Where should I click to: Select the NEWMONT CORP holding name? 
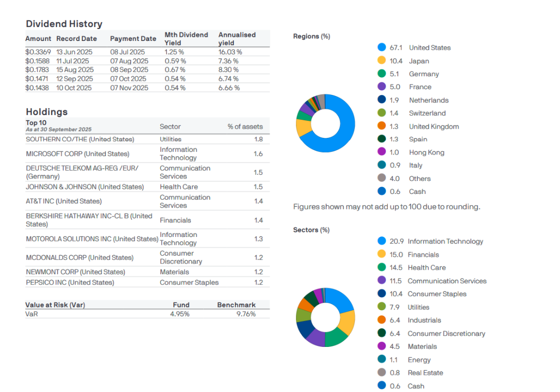(x=75, y=272)
